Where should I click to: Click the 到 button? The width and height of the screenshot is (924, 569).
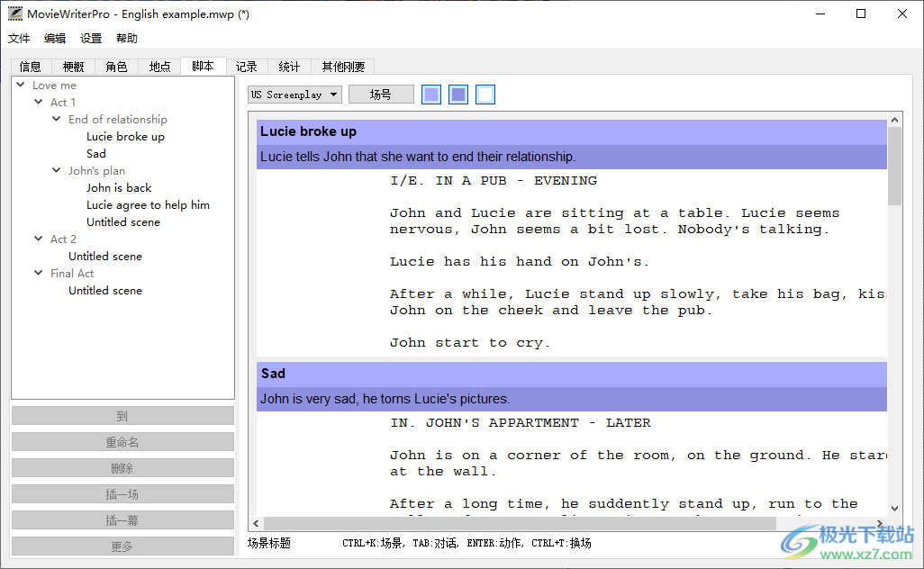122,416
